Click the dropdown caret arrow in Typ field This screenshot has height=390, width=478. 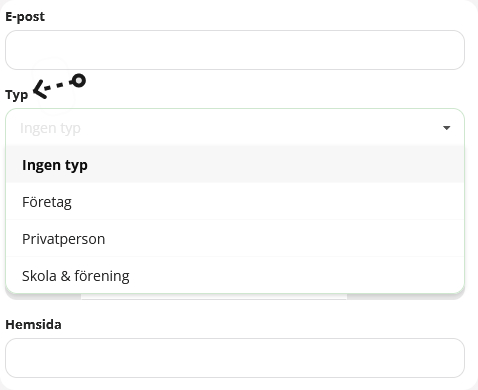pos(446,128)
